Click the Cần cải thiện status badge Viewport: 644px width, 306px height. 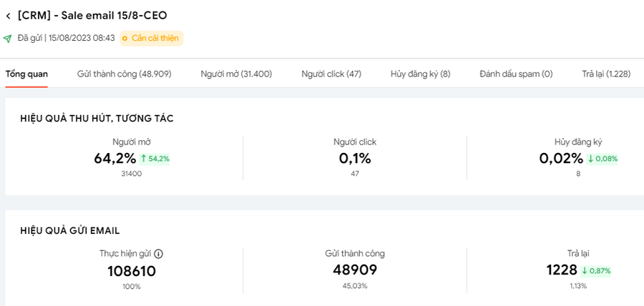click(x=152, y=39)
